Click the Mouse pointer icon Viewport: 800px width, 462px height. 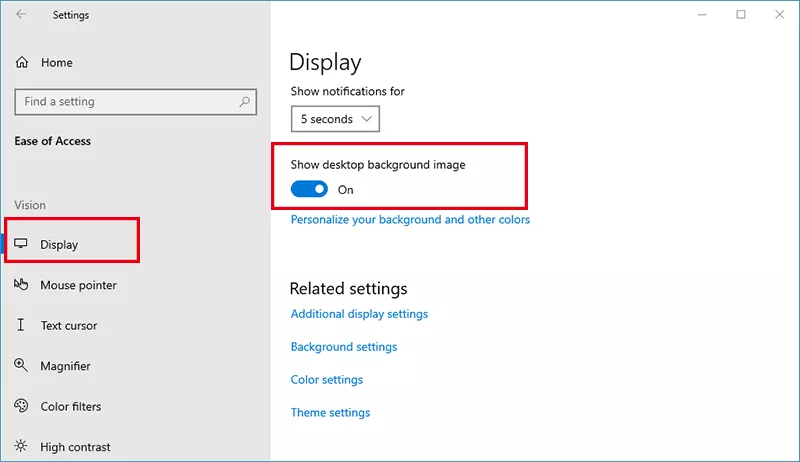coord(21,284)
